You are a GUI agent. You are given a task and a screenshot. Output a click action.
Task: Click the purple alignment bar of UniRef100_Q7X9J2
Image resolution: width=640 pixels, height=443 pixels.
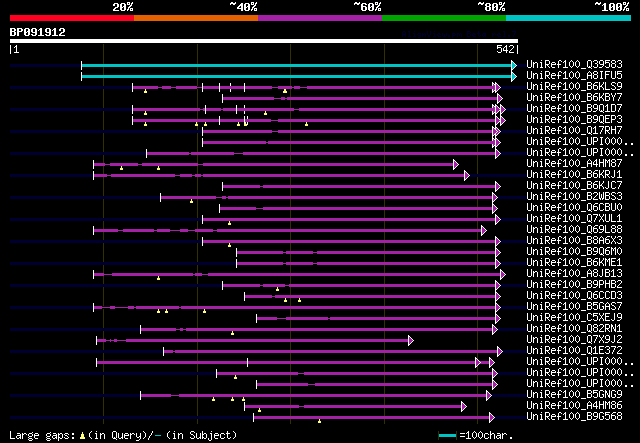point(253,341)
